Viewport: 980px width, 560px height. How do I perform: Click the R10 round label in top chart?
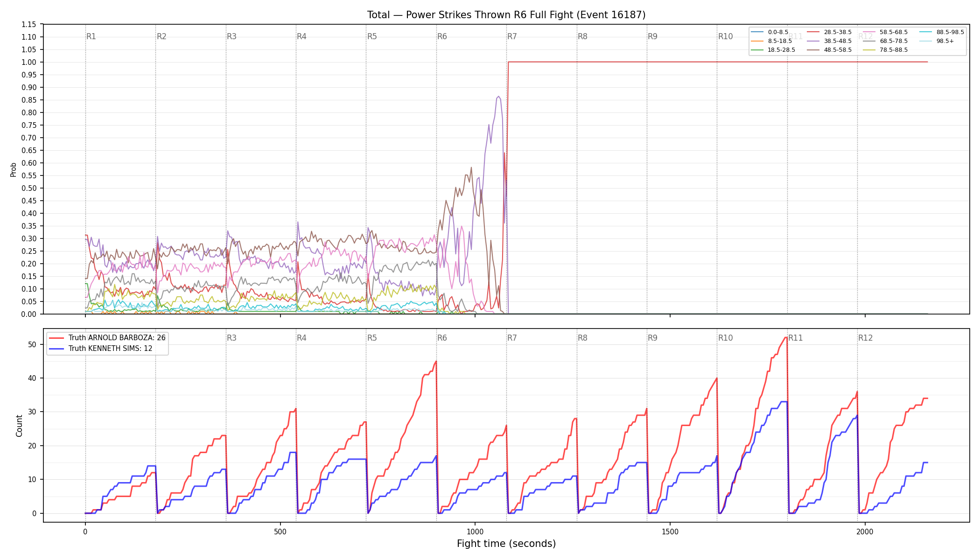725,36
